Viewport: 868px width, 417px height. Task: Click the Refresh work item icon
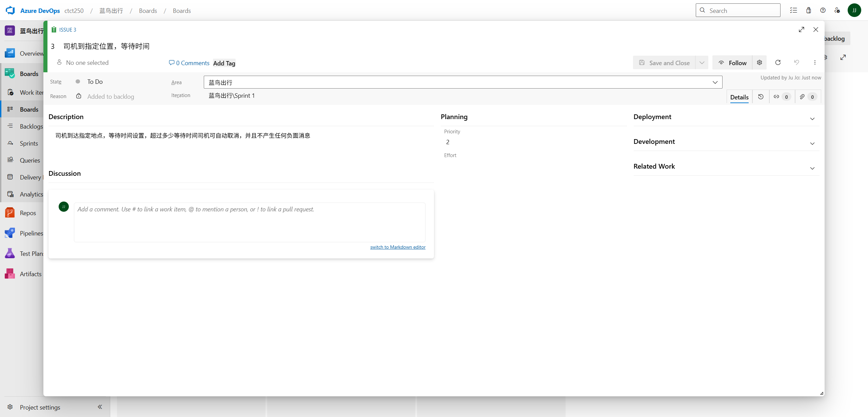(778, 62)
